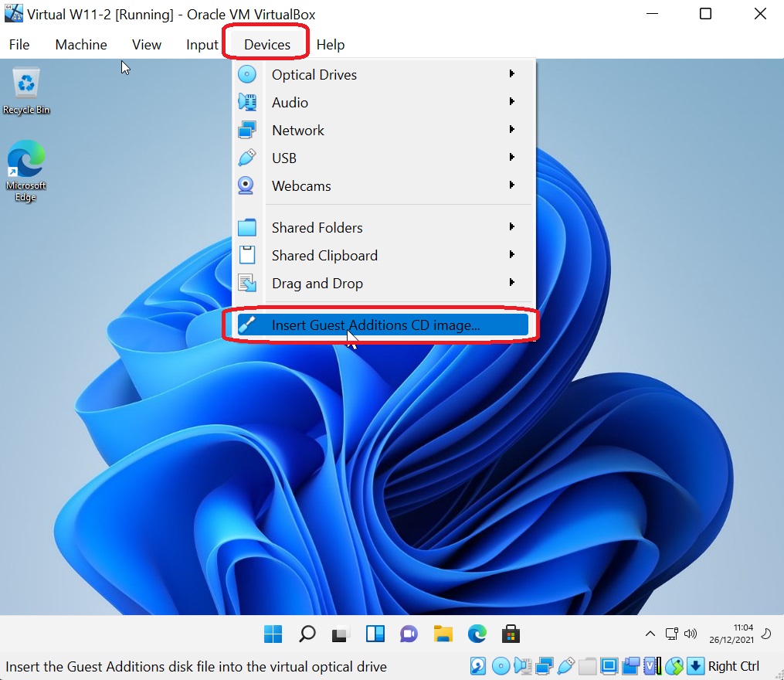Open the Devices menu
Viewport: 784px width, 680px height.
pos(267,45)
